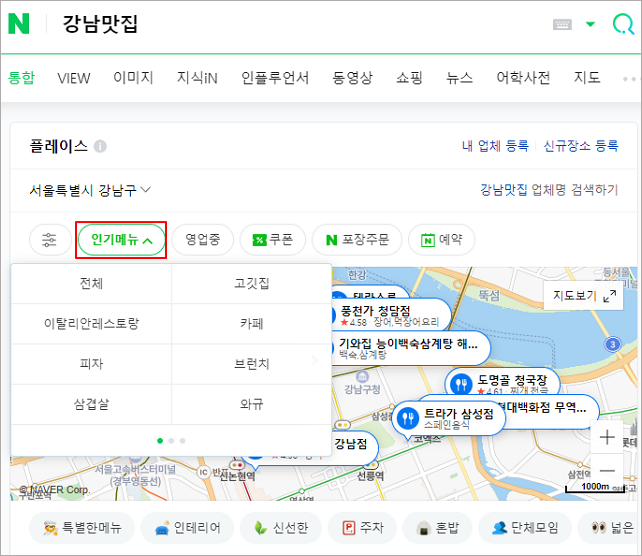
Task: Expand the 서울특별시 강남구 region dropdown
Action: (90, 190)
